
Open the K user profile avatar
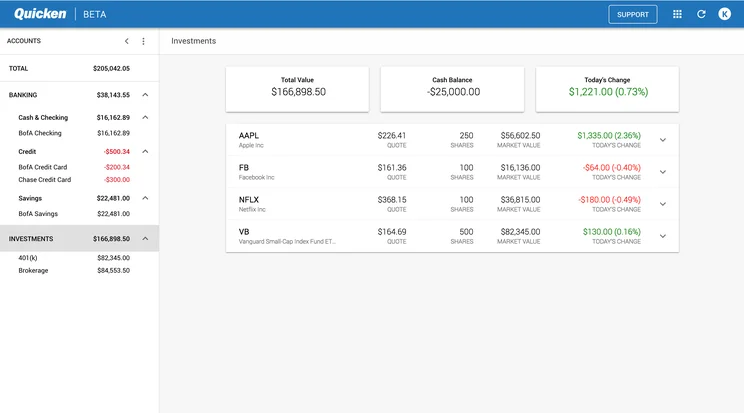point(724,14)
